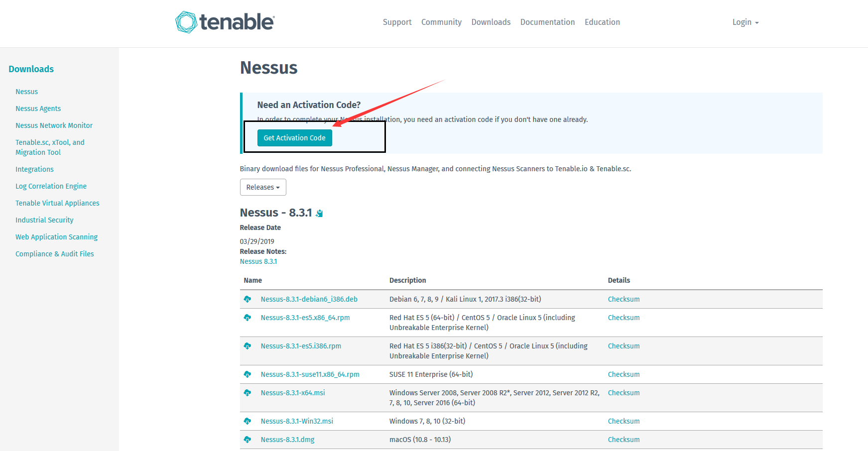Expand the Releases dropdown

[263, 187]
